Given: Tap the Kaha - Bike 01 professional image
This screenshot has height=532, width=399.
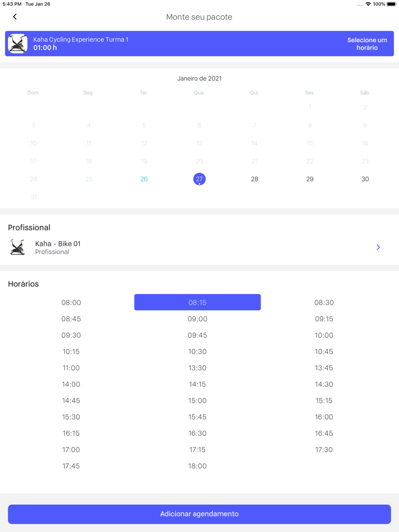Looking at the screenshot, I should pyautogui.click(x=18, y=247).
